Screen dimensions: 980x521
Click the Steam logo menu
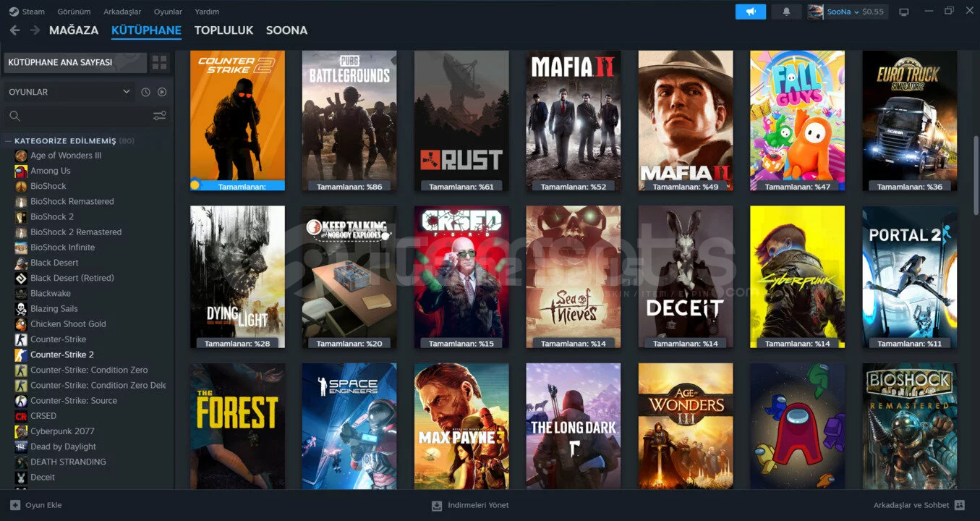click(x=27, y=12)
